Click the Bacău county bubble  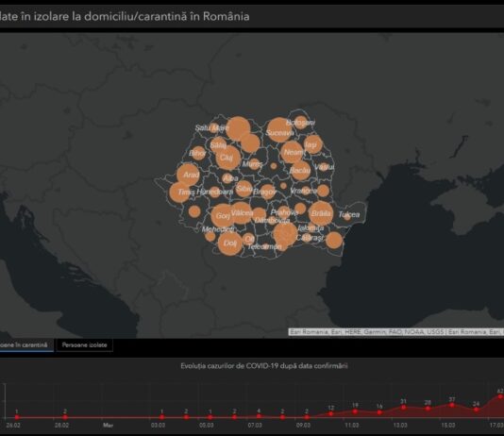[x=300, y=170]
